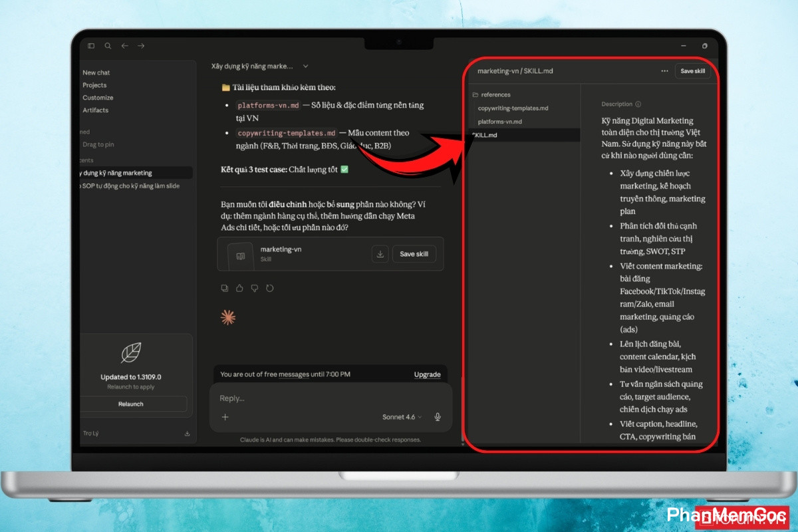Open recent chat 'dựng kỹ năng marketing'
This screenshot has height=532, width=798.
pos(136,173)
